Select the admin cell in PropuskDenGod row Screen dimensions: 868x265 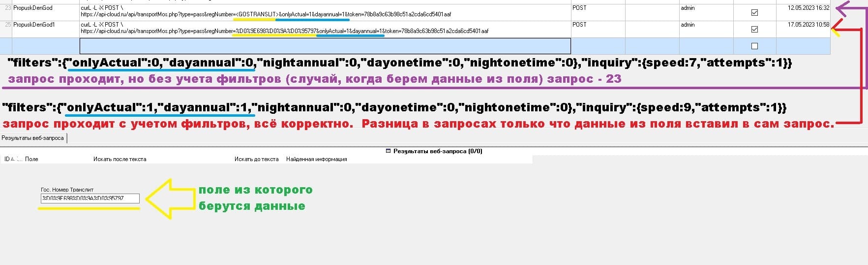pyautogui.click(x=706, y=13)
